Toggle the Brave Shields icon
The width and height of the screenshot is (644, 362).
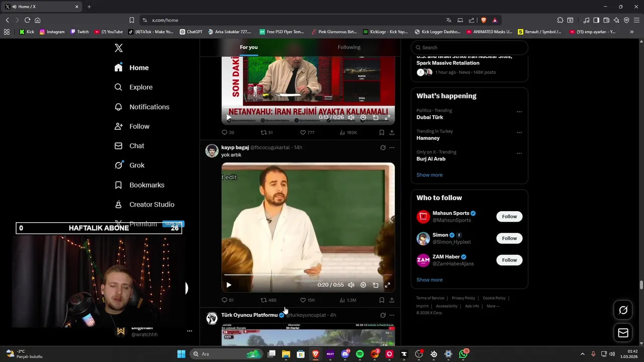click(x=484, y=20)
